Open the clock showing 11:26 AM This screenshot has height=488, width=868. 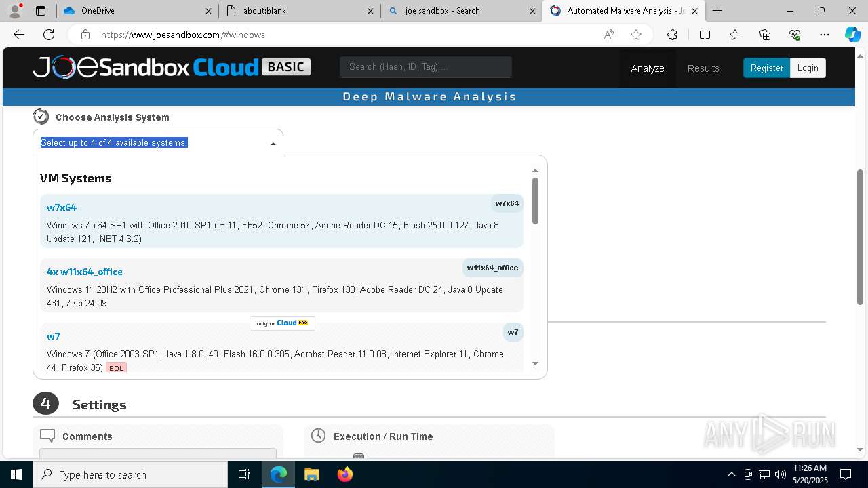pyautogui.click(x=810, y=474)
